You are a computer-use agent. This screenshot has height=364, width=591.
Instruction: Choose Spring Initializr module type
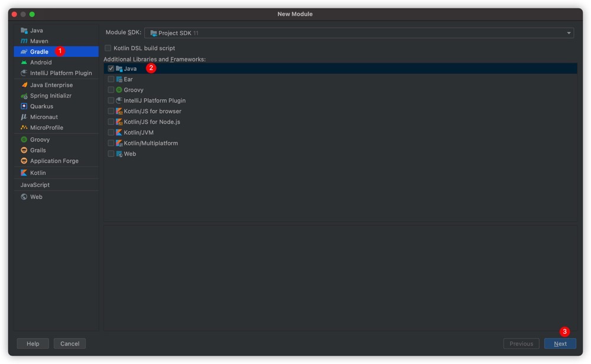(56, 96)
